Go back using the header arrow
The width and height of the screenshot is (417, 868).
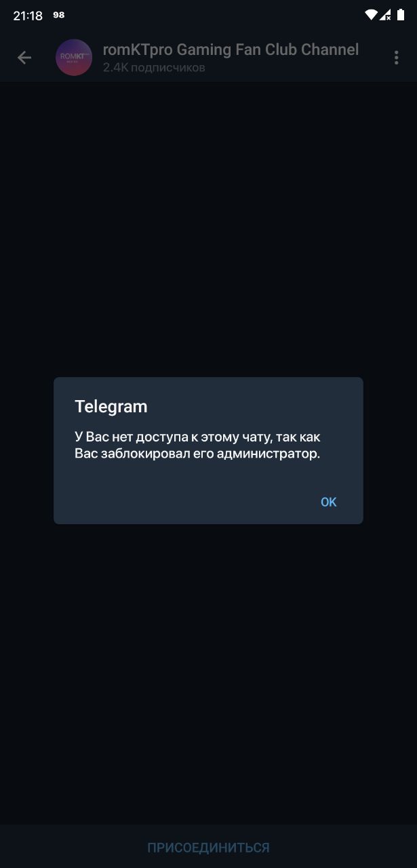coord(24,58)
